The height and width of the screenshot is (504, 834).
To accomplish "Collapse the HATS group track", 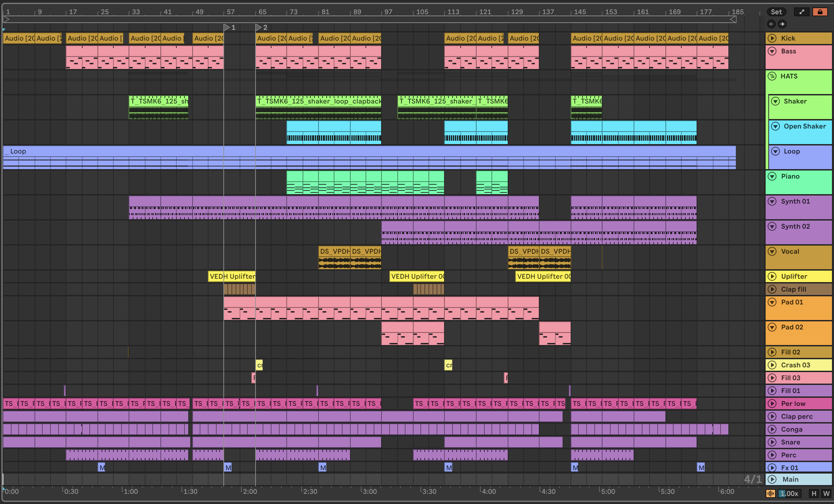I will click(772, 76).
